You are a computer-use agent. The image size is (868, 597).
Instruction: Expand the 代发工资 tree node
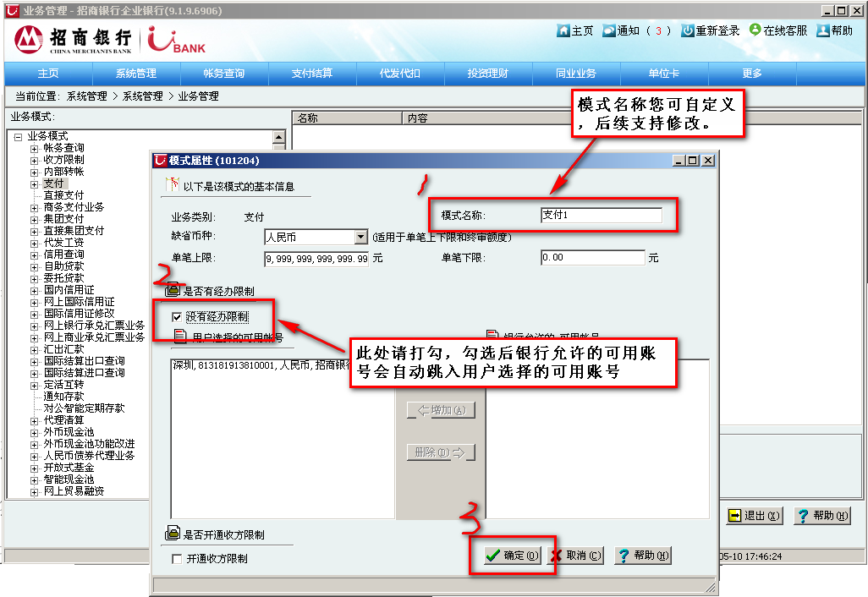(35, 243)
